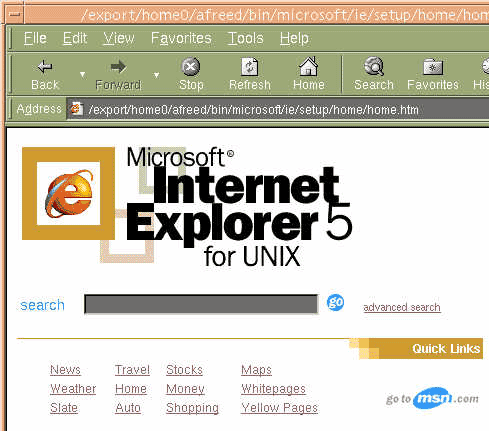
Task: Open the Yellow Pages quick link
Action: (x=279, y=408)
